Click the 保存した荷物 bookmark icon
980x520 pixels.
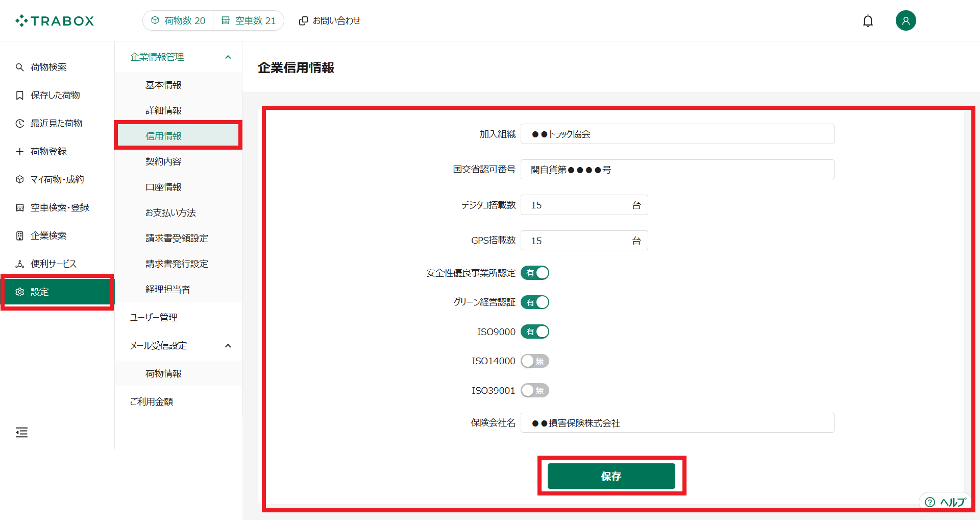(20, 96)
